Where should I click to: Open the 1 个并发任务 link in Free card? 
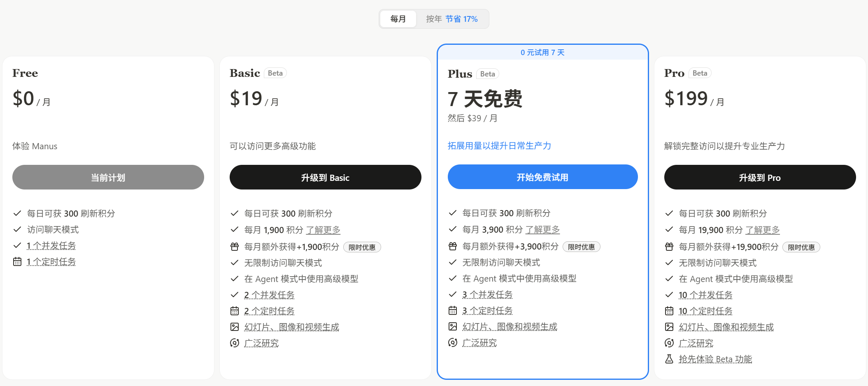[51, 245]
